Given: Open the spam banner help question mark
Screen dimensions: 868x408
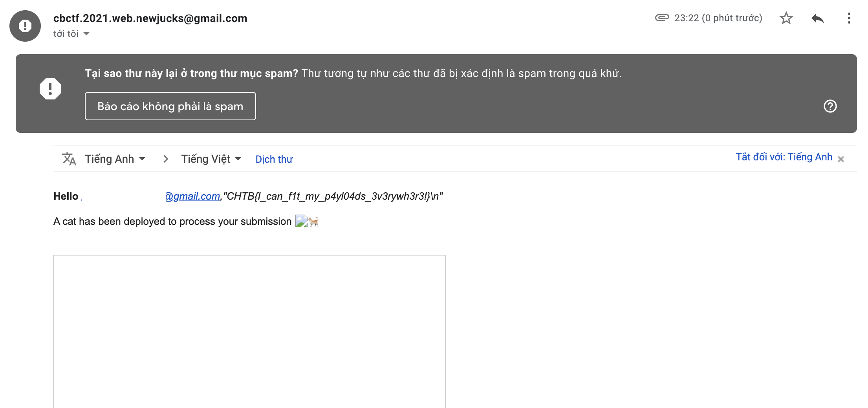Looking at the screenshot, I should tap(830, 106).
